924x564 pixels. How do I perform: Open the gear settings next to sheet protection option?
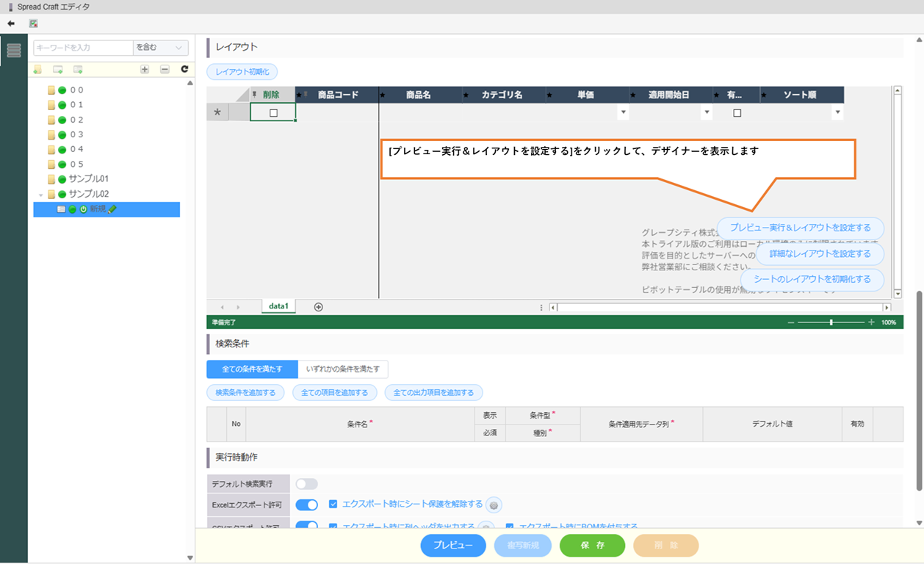[494, 505]
